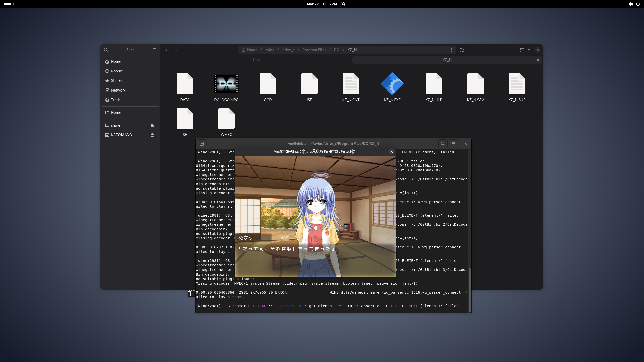Click the Program Files breadcrumb
Image resolution: width=644 pixels, height=362 pixels.
point(314,50)
